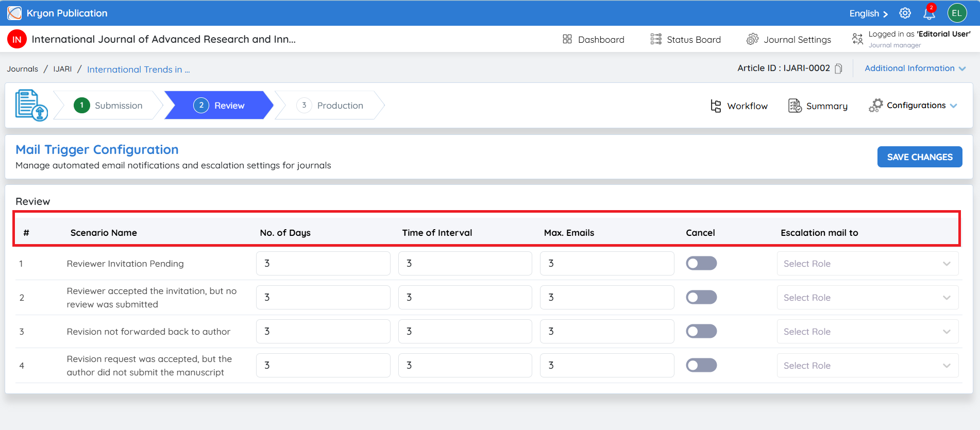Toggle Cancel switch in row 4
This screenshot has height=430, width=980.
701,365
